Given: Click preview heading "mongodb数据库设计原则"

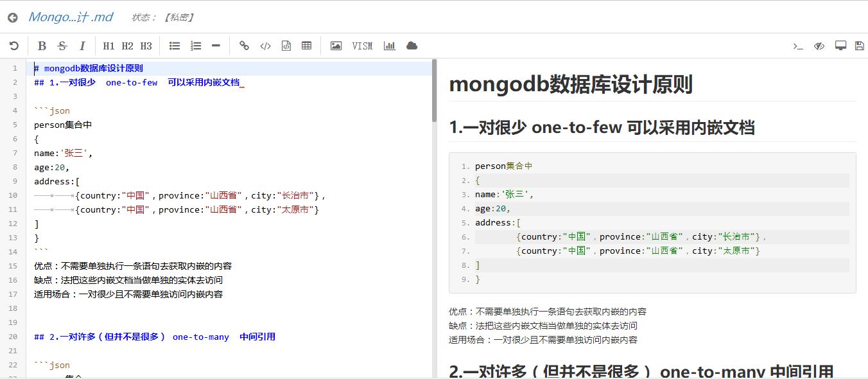Looking at the screenshot, I should (x=571, y=85).
